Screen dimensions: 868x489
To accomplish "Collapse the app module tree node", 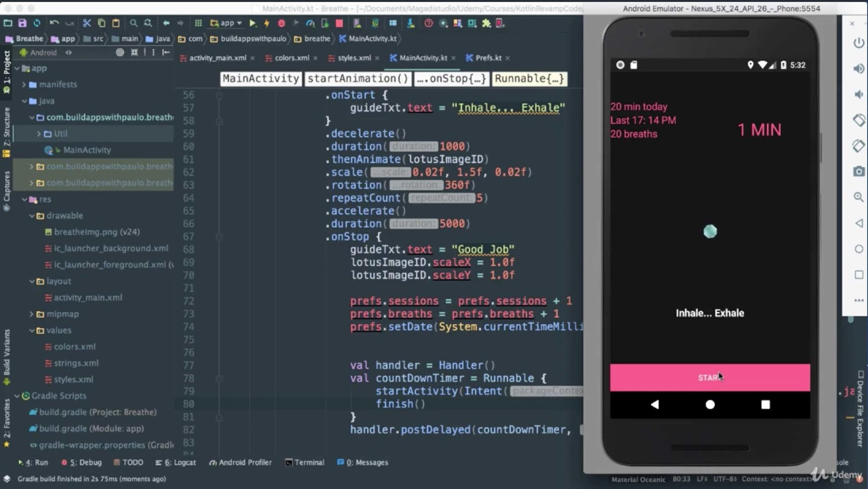I will [17, 68].
